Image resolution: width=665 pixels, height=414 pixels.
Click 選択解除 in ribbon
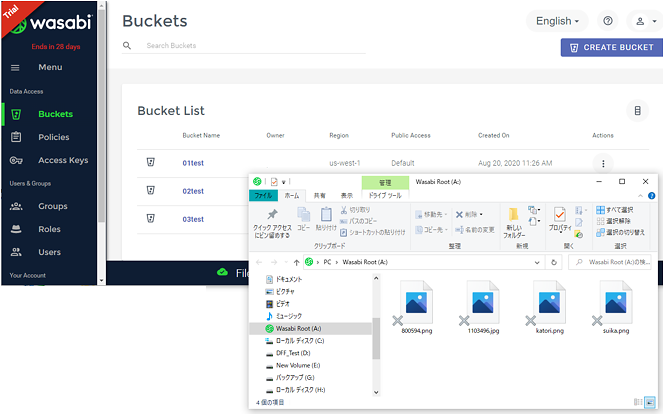[613, 221]
